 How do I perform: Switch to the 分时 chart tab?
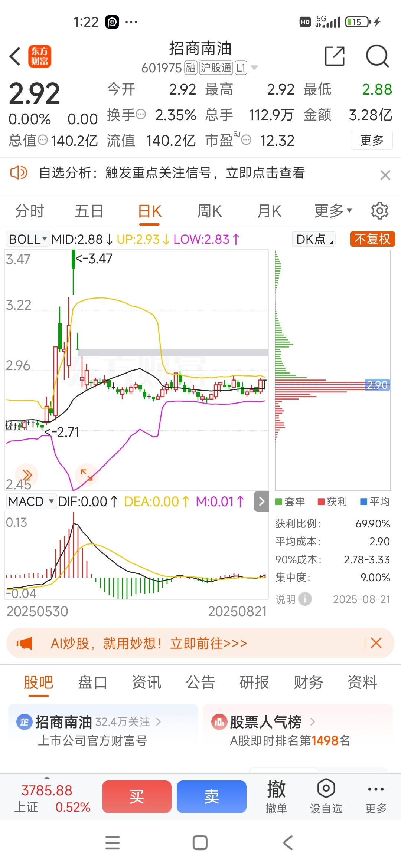pos(30,211)
